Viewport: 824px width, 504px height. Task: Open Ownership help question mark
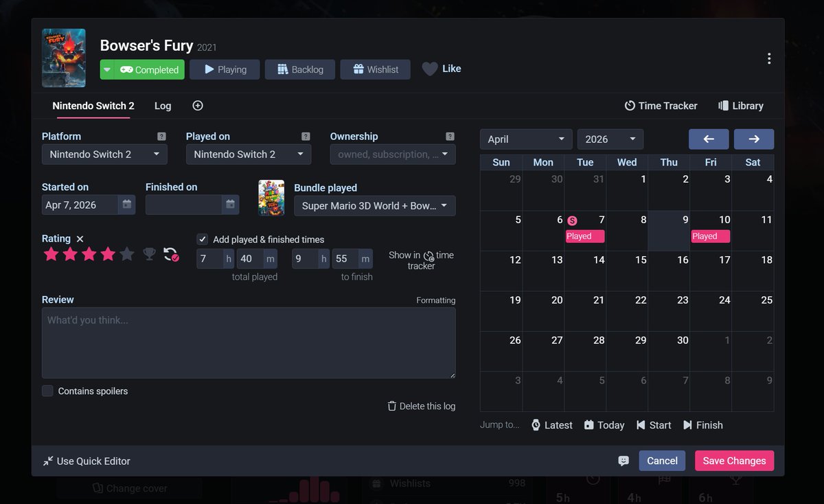click(450, 137)
